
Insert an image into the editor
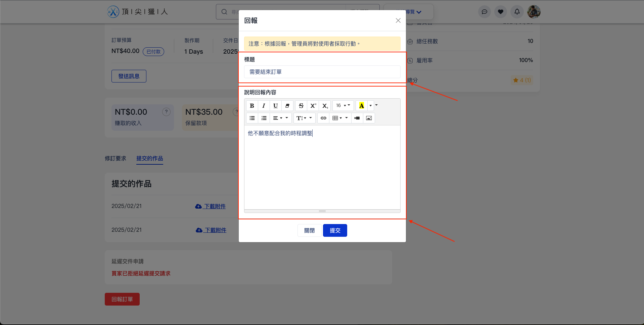369,118
